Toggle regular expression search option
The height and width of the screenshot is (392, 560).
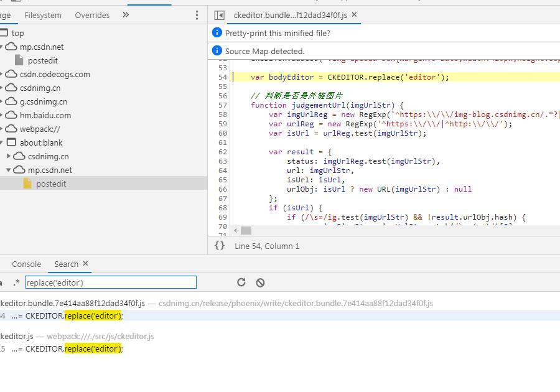pos(16,282)
